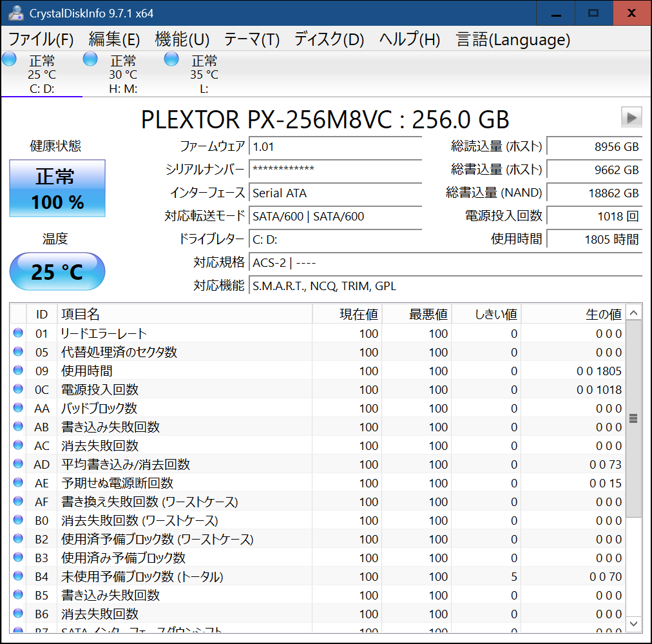Click the 18862 GB NAND writes value
The image size is (652, 644).
point(594,193)
